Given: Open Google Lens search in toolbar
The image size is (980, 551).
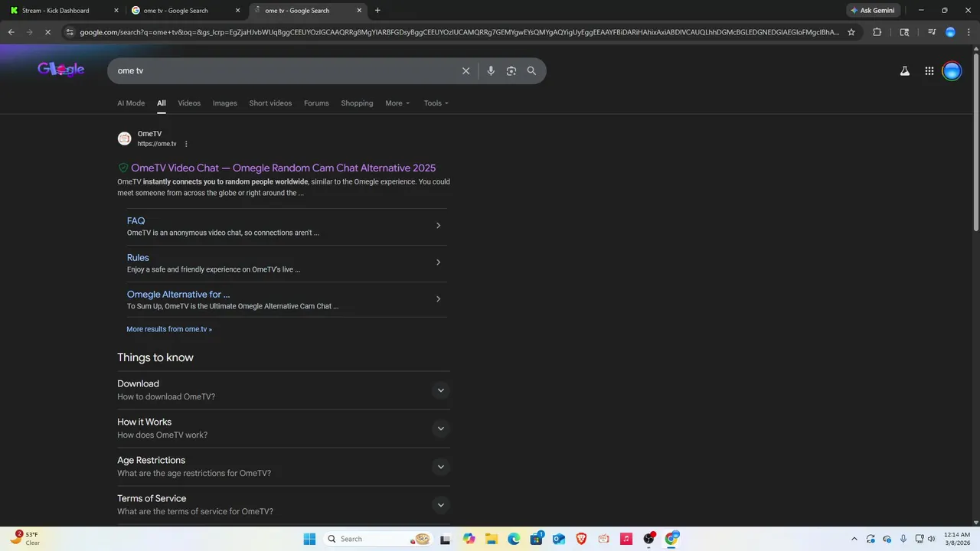Looking at the screenshot, I should 904,32.
